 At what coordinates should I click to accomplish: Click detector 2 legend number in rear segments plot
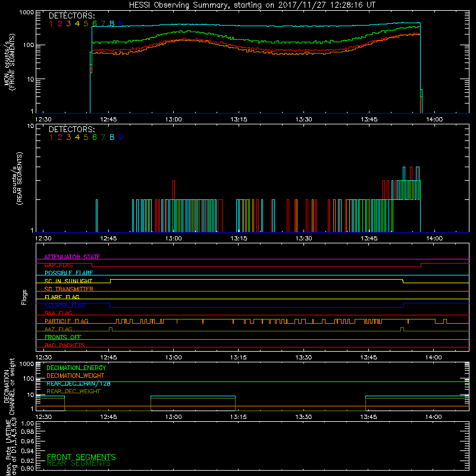pyautogui.click(x=60, y=137)
